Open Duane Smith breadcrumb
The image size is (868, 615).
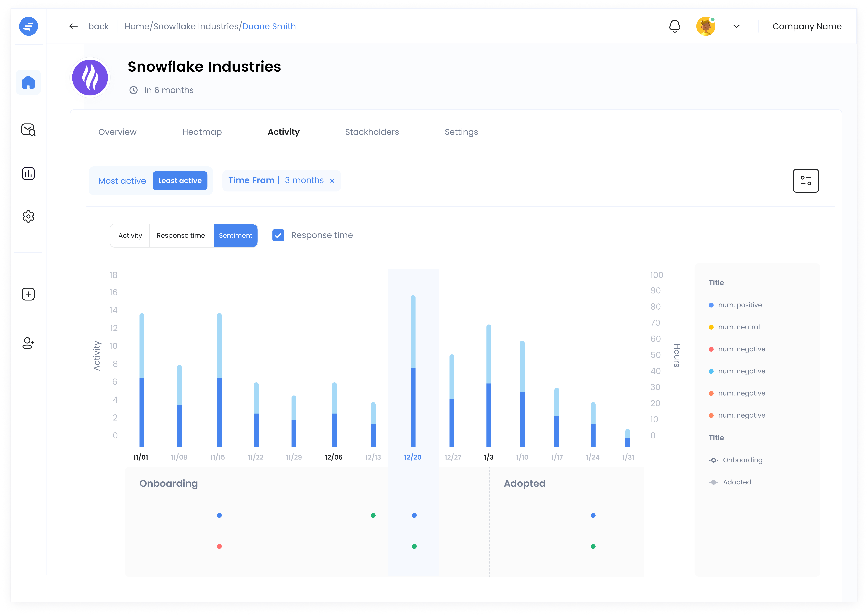pos(269,26)
